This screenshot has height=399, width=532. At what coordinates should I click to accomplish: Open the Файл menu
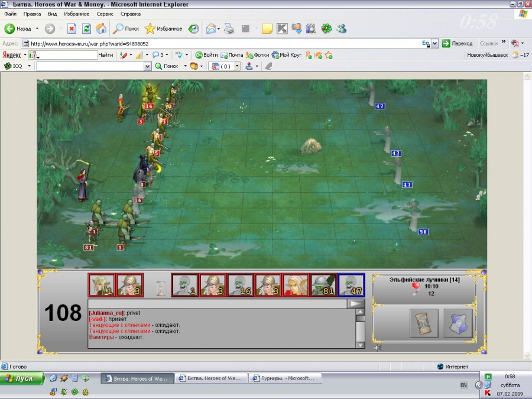tap(11, 14)
